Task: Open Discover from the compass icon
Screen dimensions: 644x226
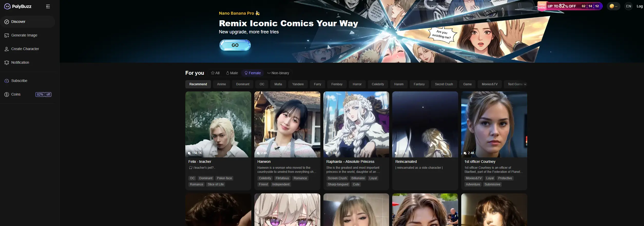Action: 7,22
